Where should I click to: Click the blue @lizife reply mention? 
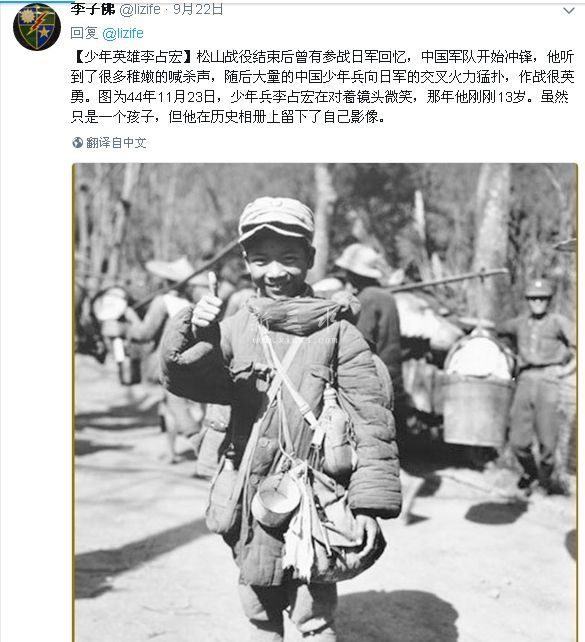123,33
